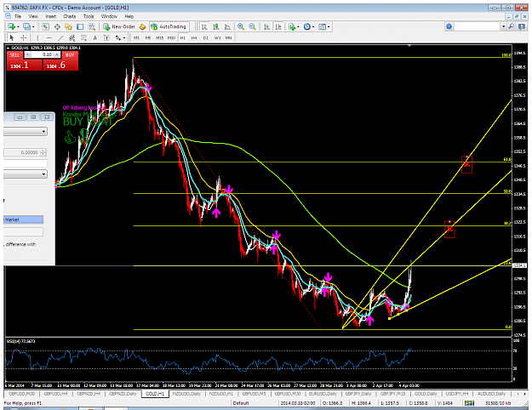Draw a vertical line tool
Screen dimensions: 532x410
(x=37, y=37)
